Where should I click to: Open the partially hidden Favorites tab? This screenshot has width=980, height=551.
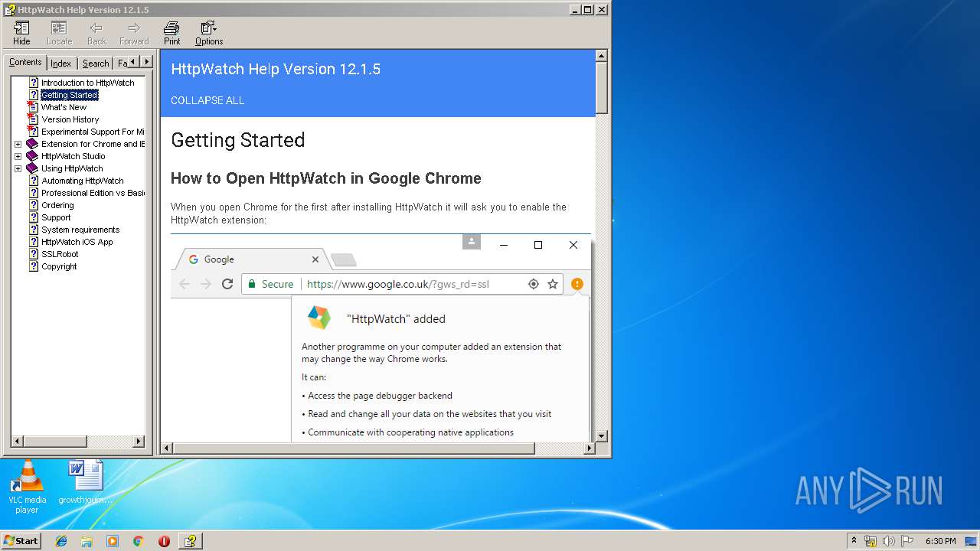point(122,64)
